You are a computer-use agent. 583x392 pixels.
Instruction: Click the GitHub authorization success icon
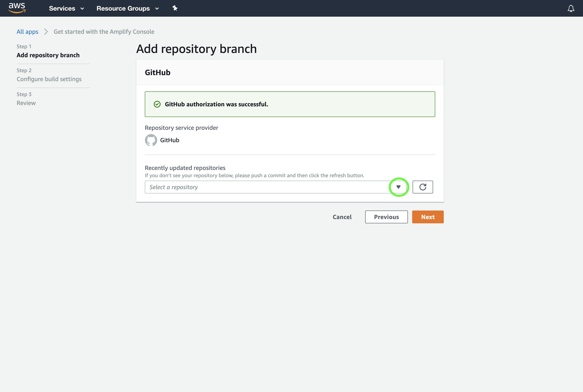click(x=157, y=104)
